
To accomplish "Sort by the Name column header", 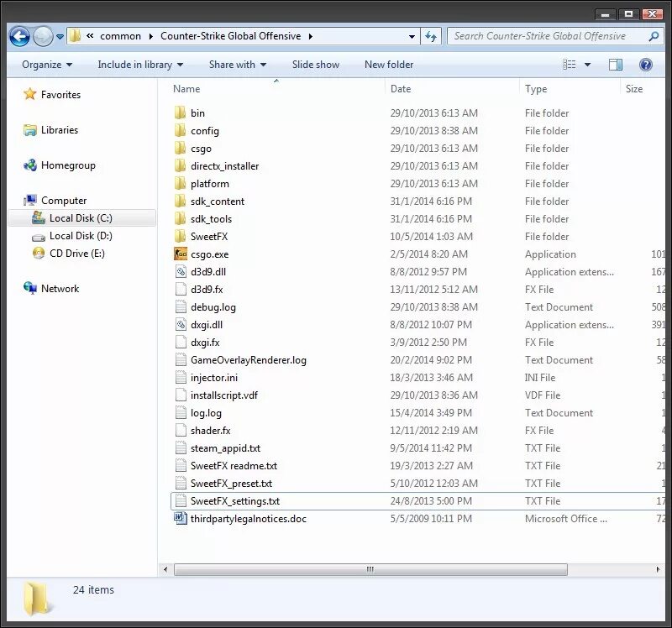I will 186,89.
